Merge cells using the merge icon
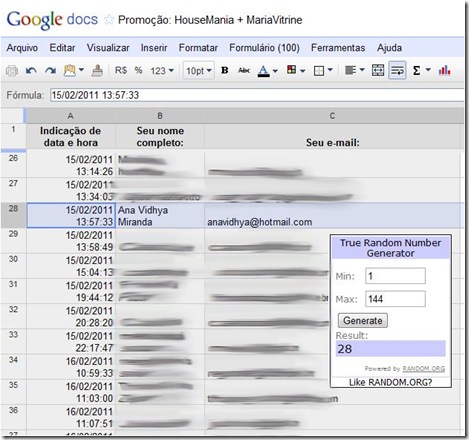This screenshot has width=469, height=440. [378, 70]
